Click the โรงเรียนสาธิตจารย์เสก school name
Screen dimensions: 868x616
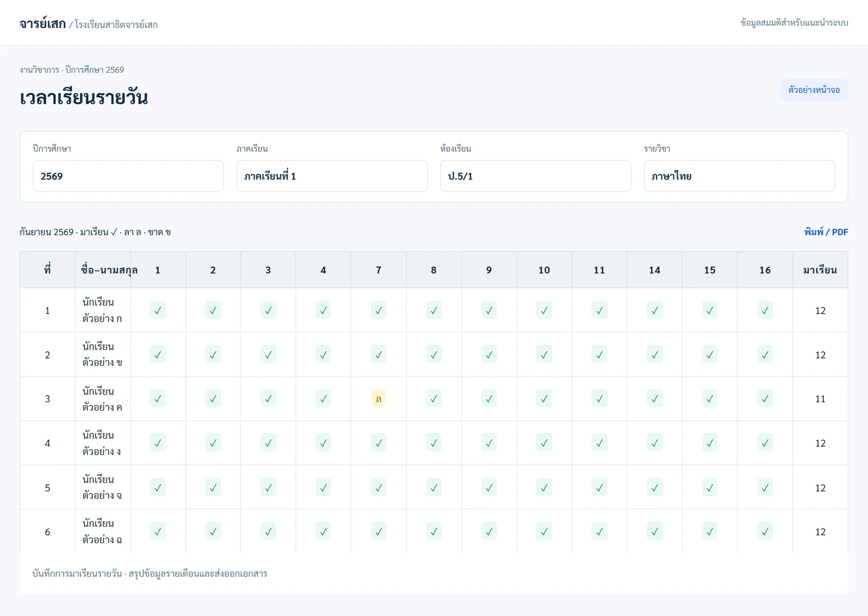click(x=116, y=25)
